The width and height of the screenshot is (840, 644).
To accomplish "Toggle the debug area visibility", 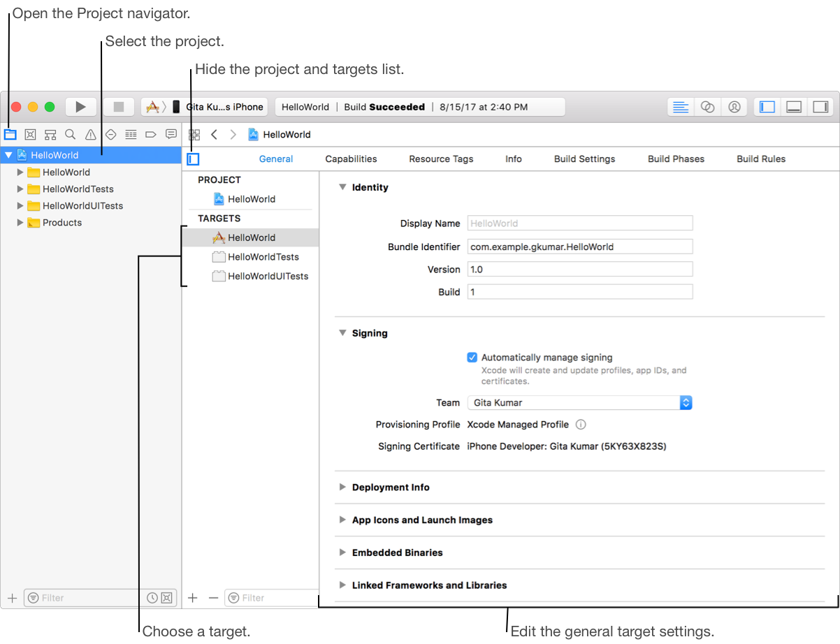I will point(794,107).
